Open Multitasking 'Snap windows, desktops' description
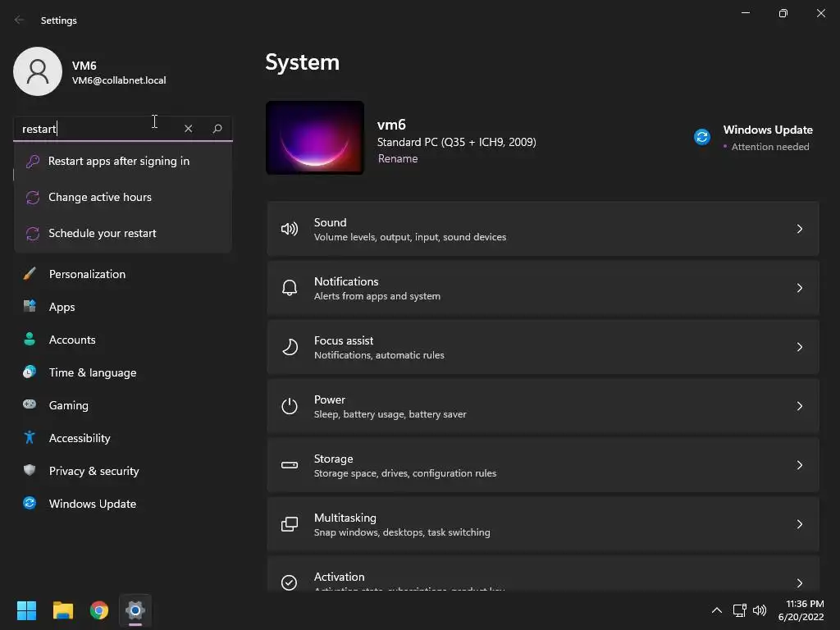Screen dimensions: 840x630 coord(402,532)
